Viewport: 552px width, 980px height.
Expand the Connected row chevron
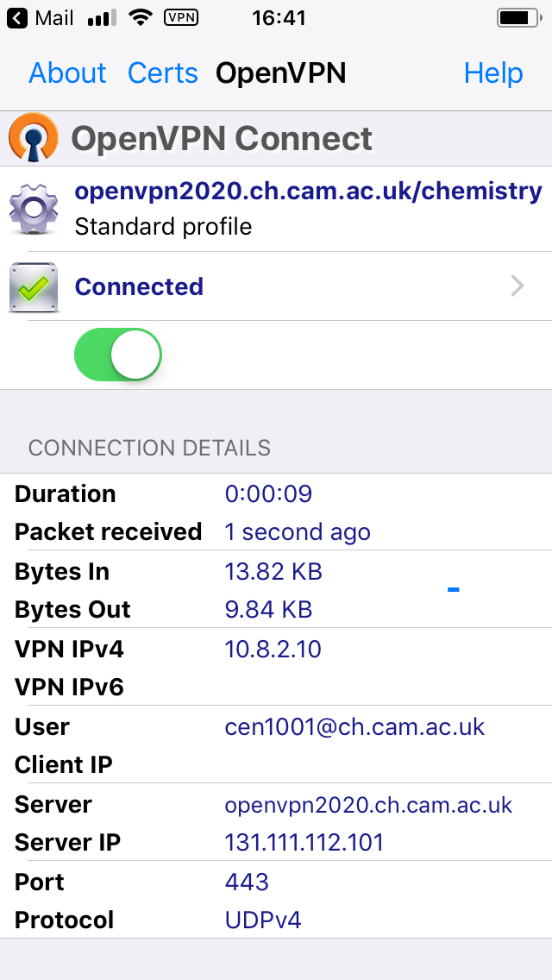516,286
